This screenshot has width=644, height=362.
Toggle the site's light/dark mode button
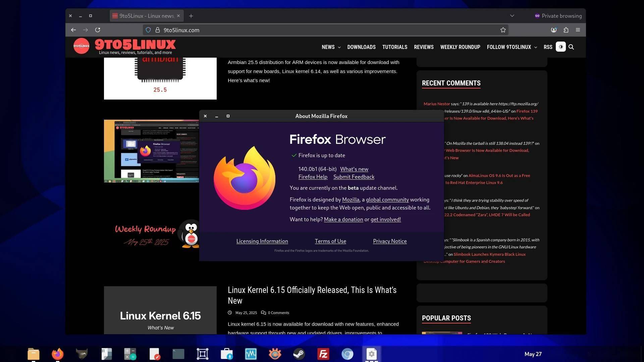[560, 47]
